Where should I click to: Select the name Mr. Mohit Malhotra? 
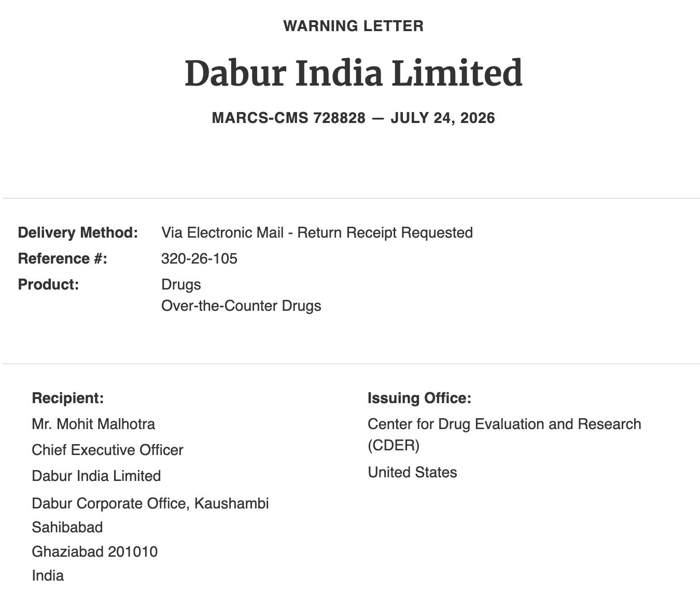click(x=93, y=424)
